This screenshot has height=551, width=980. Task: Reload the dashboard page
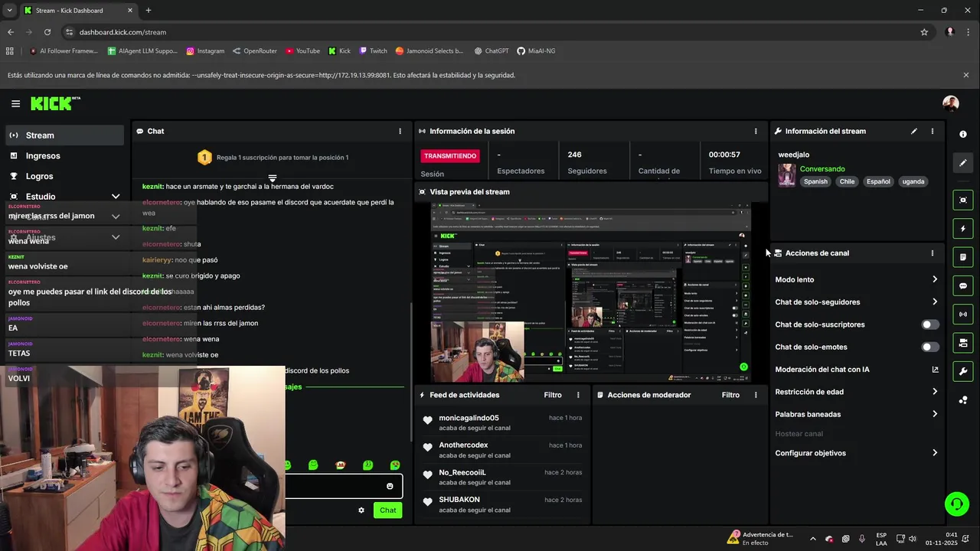pyautogui.click(x=47, y=32)
